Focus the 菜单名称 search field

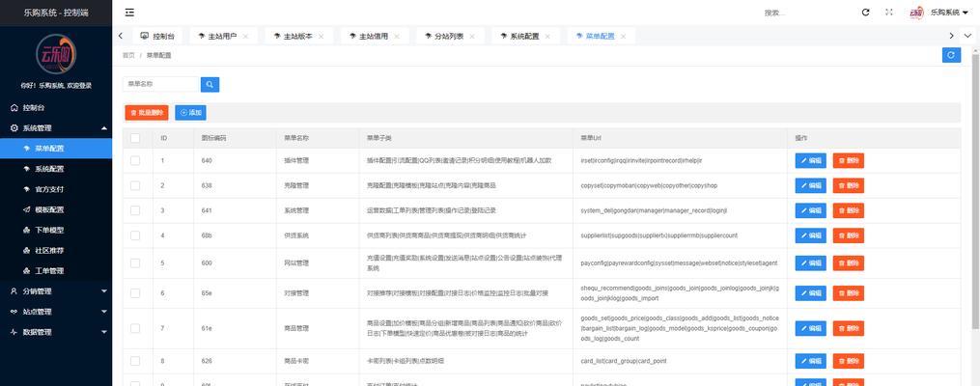pos(161,84)
